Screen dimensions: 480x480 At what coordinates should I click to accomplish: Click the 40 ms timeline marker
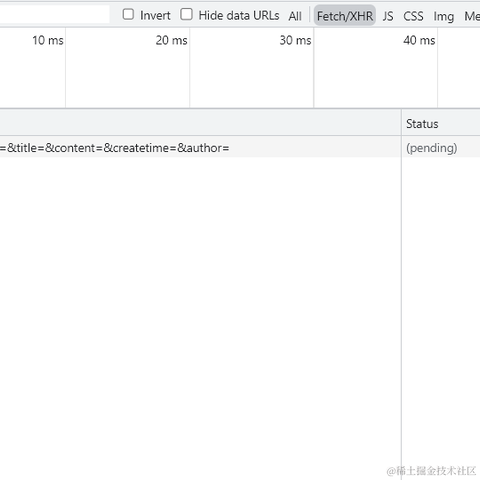(419, 40)
